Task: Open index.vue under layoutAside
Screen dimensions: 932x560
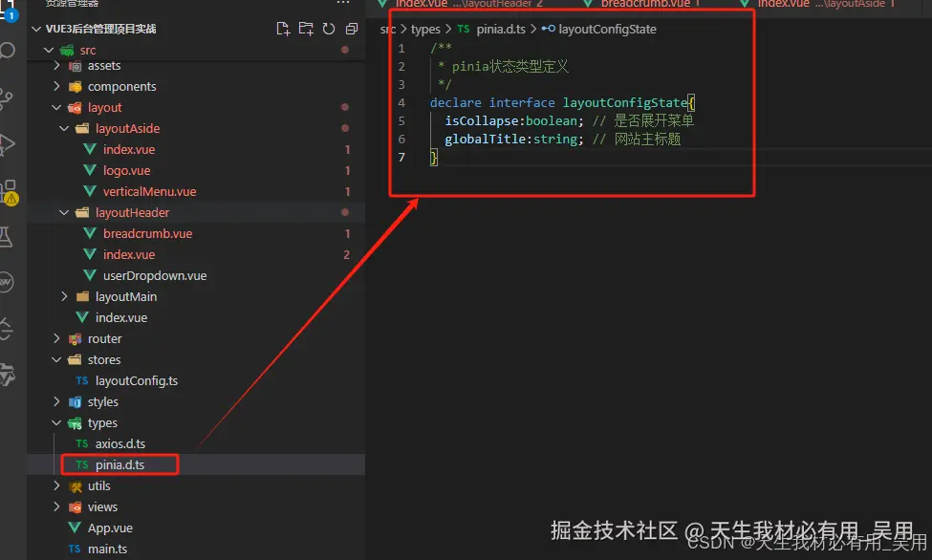Action: coord(129,149)
